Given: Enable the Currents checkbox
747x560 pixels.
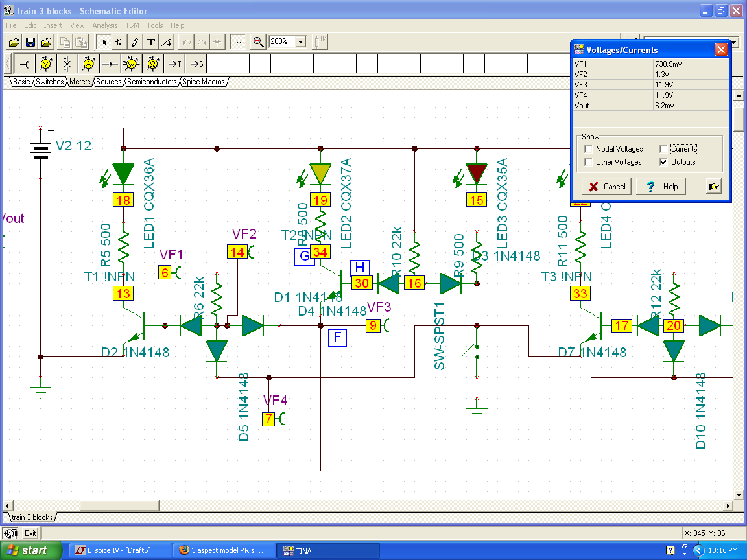Looking at the screenshot, I should coord(663,149).
